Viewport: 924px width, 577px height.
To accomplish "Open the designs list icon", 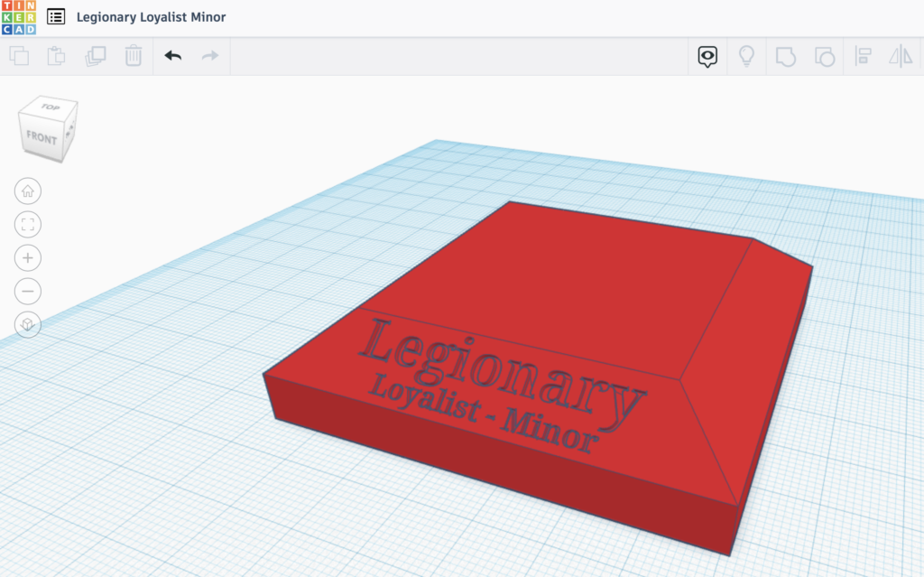I will (56, 16).
